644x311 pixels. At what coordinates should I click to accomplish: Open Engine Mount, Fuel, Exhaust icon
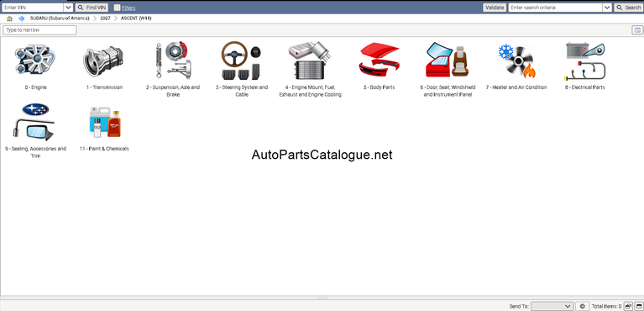tap(310, 61)
